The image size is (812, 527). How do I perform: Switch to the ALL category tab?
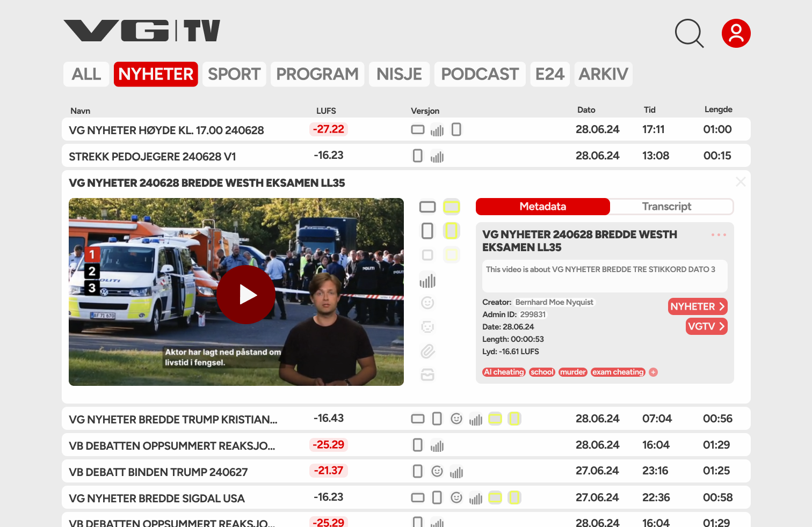tap(86, 74)
